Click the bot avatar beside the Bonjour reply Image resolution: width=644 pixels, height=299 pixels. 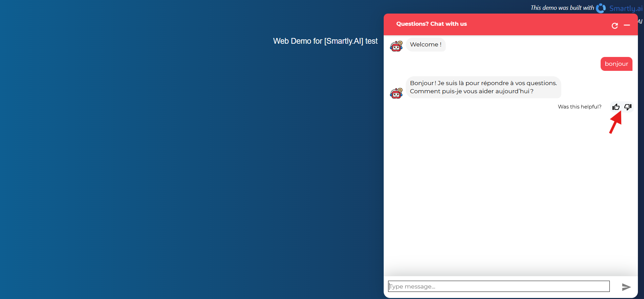coord(396,93)
